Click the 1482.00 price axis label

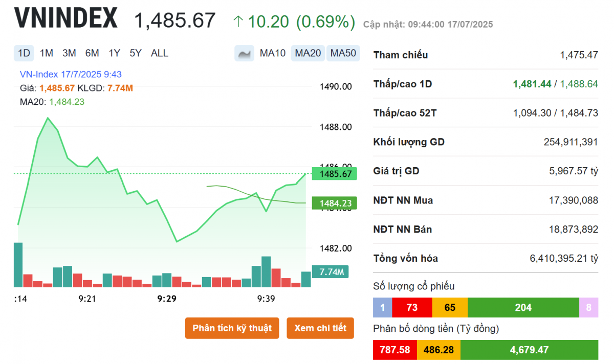tap(336, 248)
